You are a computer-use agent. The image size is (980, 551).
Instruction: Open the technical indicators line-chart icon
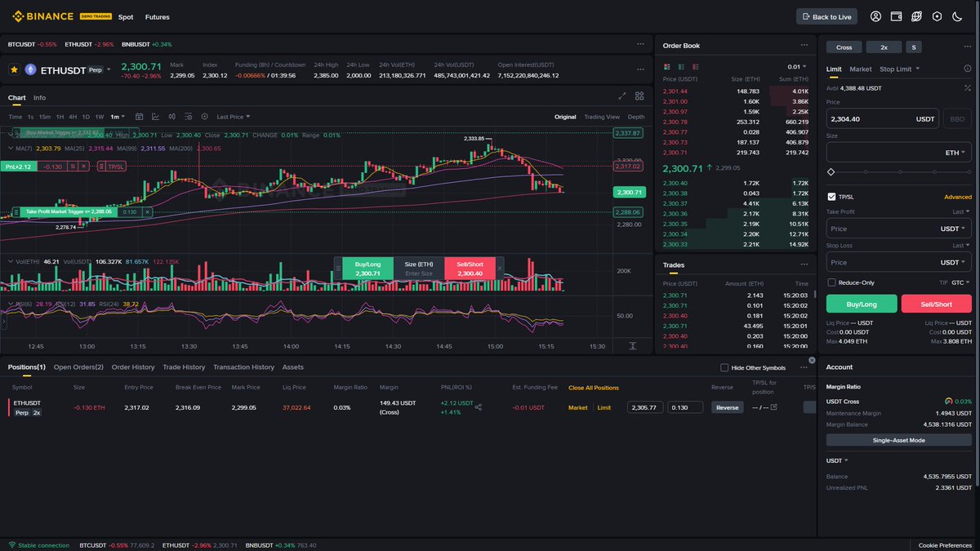(155, 117)
